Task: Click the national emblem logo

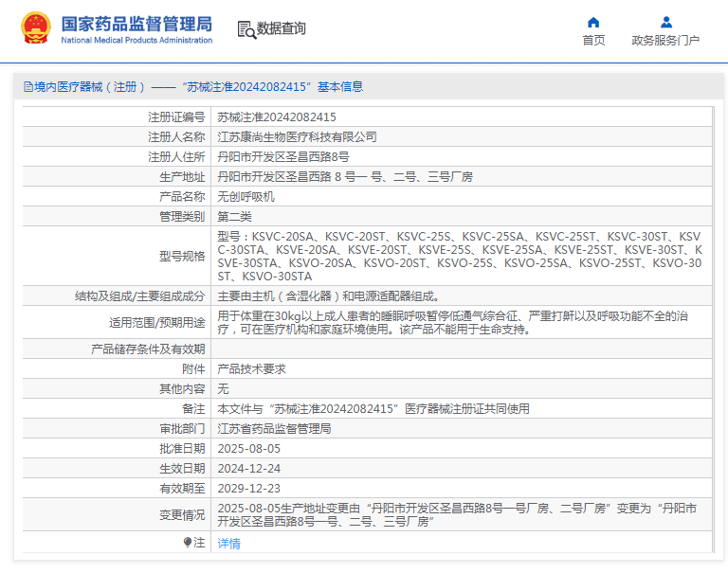Action: point(36,27)
